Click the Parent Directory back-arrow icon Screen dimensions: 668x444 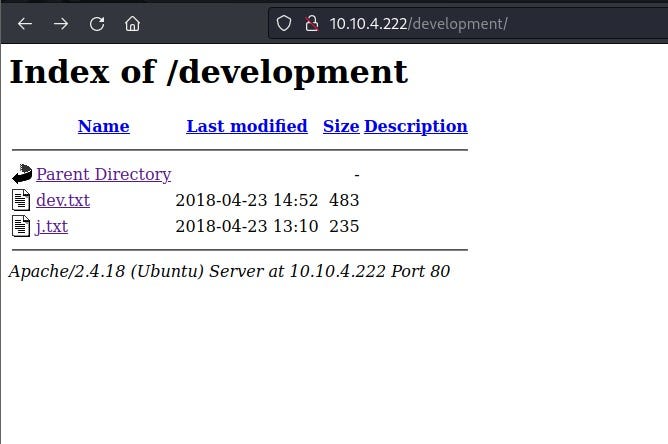click(22, 175)
